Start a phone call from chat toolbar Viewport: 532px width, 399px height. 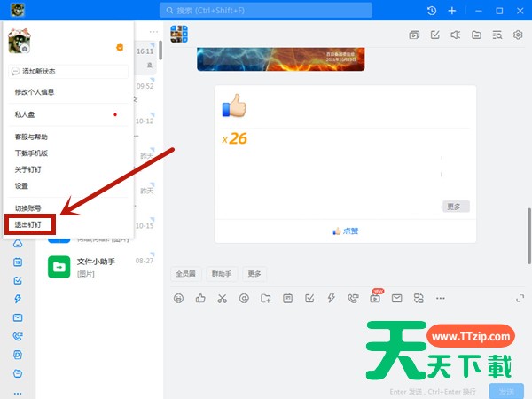pyautogui.click(x=353, y=298)
